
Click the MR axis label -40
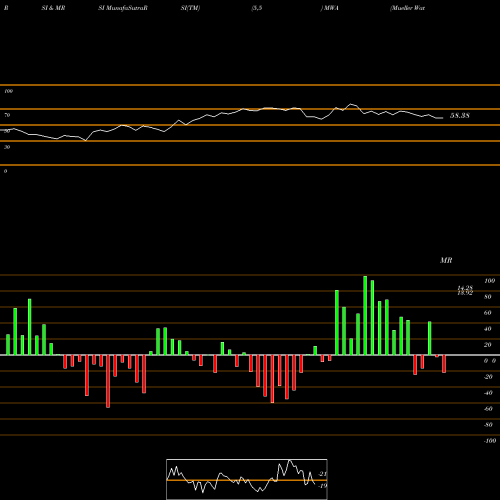pos(488,393)
